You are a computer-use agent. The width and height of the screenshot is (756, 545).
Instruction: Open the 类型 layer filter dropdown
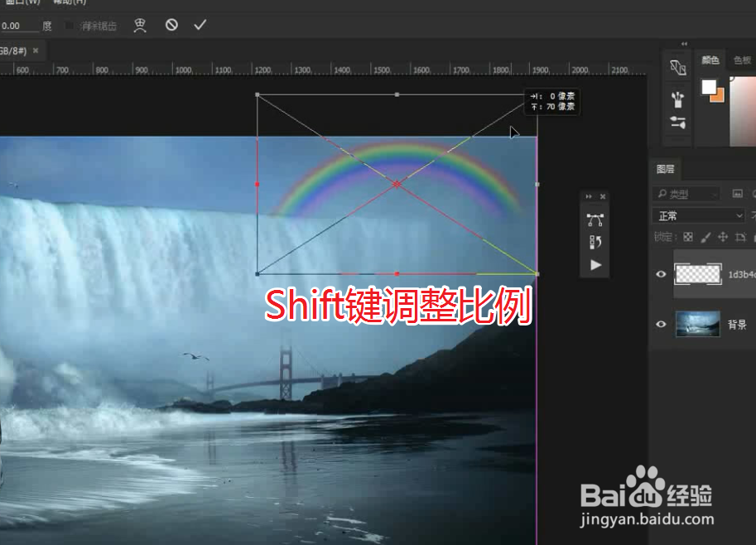tap(686, 194)
